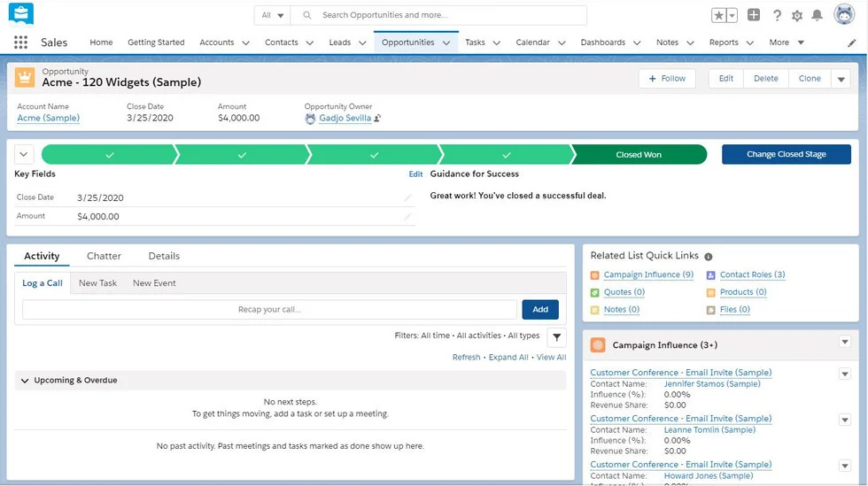Click the Closed Won stage in path
The width and height of the screenshot is (868, 486).
click(x=639, y=155)
